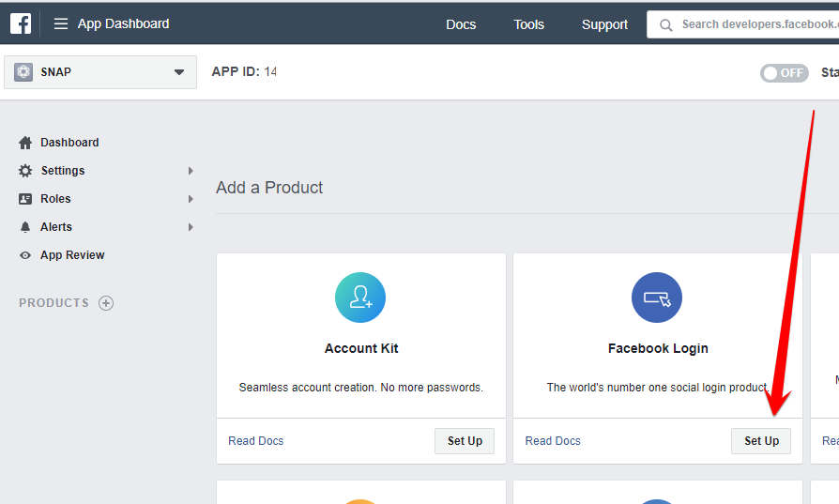Click the Facebook Login product icon
The width and height of the screenshot is (839, 504).
pyautogui.click(x=657, y=298)
